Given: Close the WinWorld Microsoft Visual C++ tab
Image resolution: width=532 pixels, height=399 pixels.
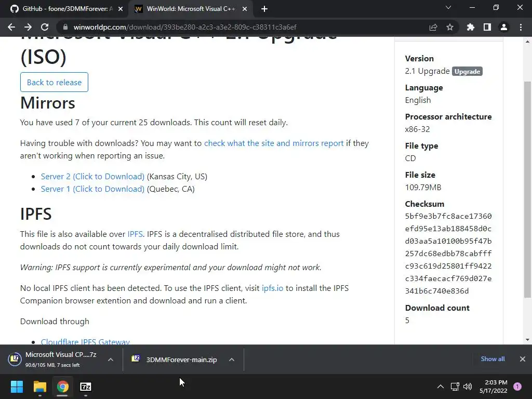Looking at the screenshot, I should tap(245, 9).
